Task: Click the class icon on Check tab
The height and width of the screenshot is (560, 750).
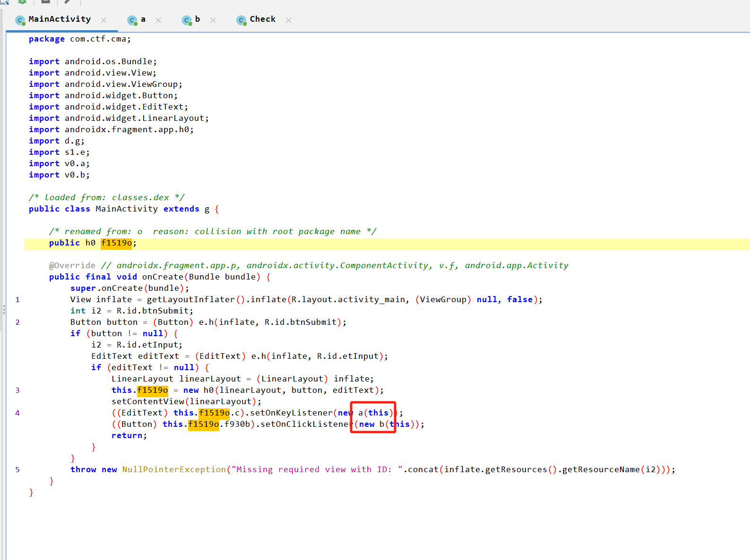Action: click(x=241, y=20)
